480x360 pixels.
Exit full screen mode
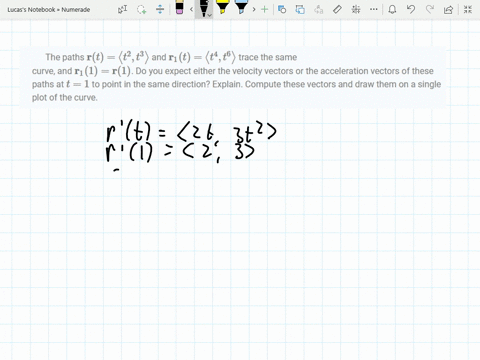click(x=468, y=9)
